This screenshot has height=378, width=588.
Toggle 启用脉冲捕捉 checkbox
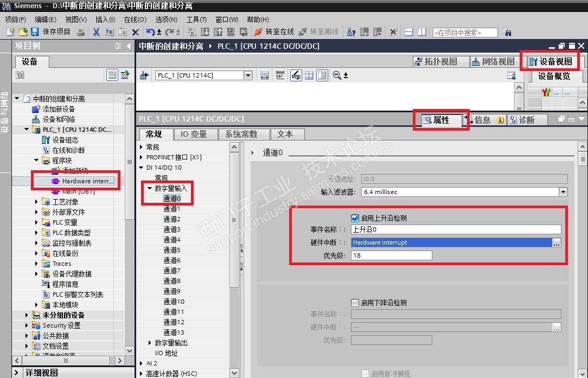[x=365, y=374]
